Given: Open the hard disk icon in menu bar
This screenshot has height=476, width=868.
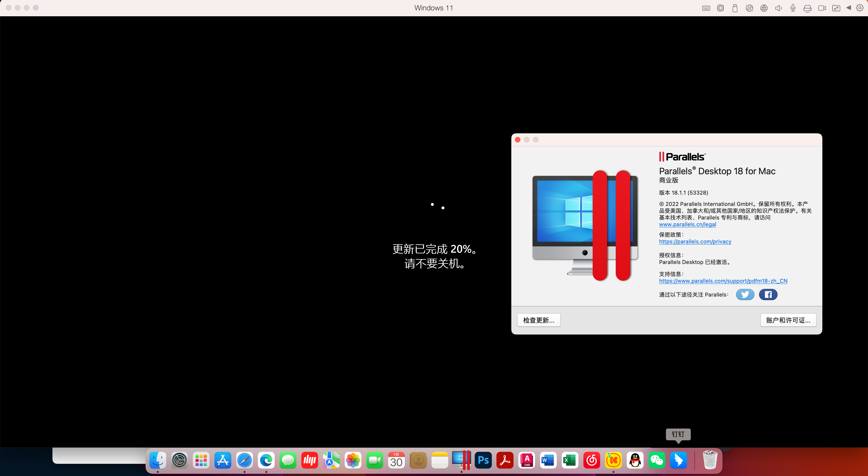Looking at the screenshot, I should click(807, 8).
